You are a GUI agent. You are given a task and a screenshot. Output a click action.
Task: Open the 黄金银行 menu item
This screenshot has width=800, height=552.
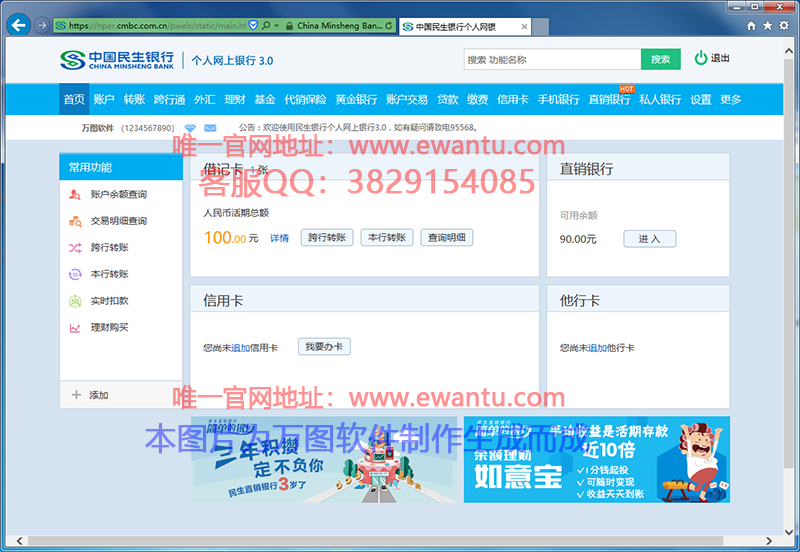pos(356,99)
